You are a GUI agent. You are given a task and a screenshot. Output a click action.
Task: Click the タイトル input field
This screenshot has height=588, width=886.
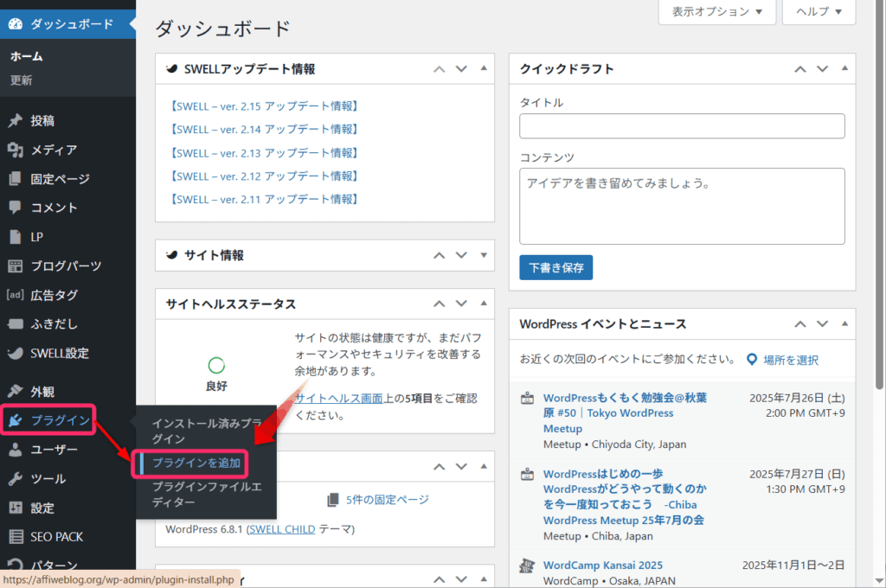682,126
